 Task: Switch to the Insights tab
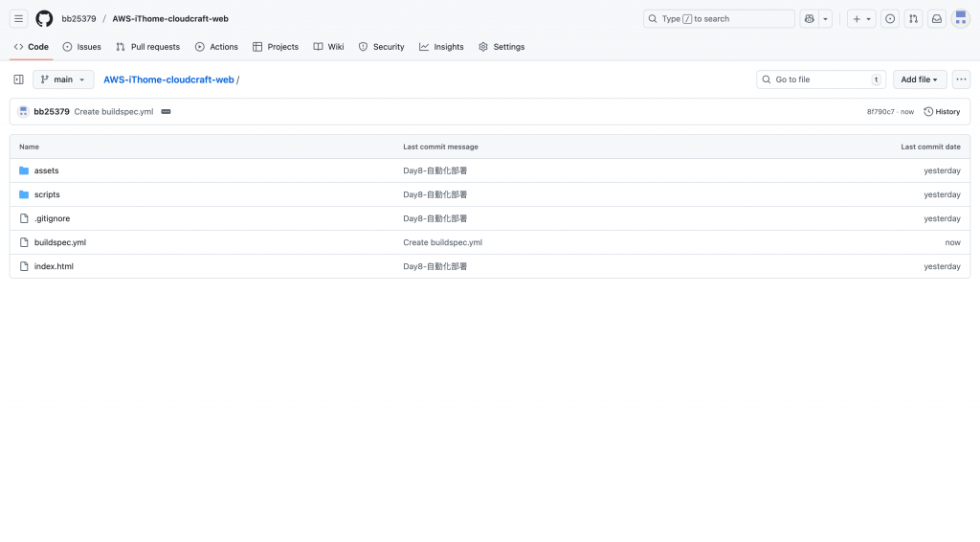[441, 47]
